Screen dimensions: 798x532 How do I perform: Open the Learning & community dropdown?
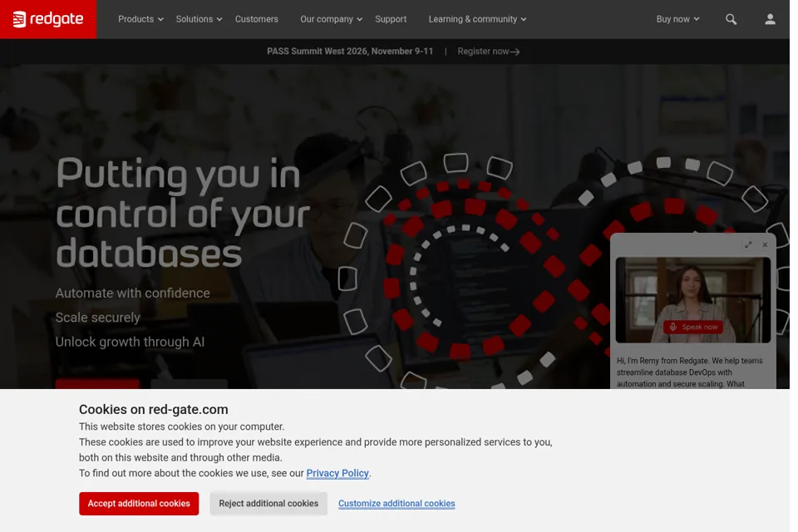point(477,19)
